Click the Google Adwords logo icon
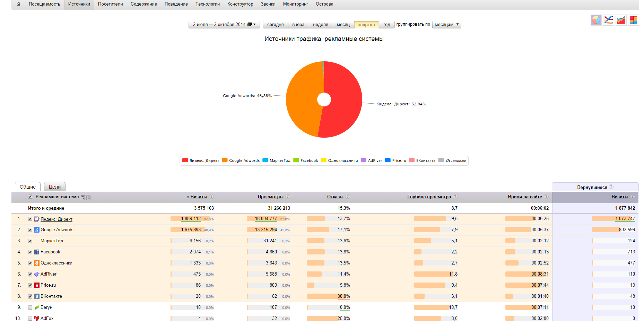Image resolution: width=644 pixels, height=321 pixels. coord(36,230)
